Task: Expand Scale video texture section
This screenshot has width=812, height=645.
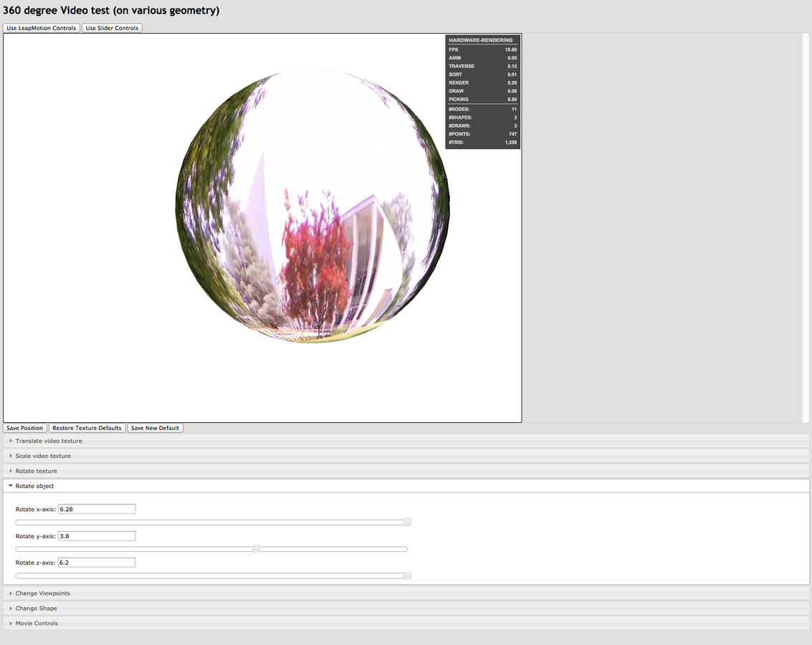Action: point(43,456)
